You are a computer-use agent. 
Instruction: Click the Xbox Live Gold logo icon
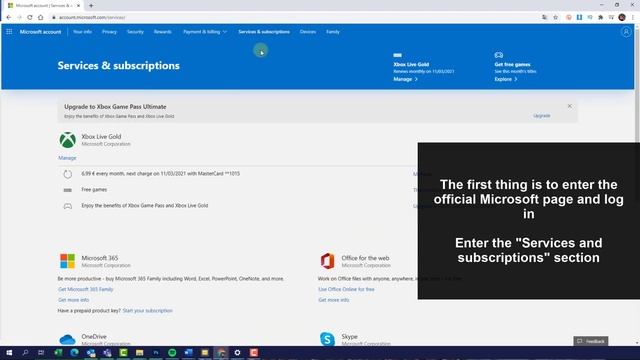(67, 140)
